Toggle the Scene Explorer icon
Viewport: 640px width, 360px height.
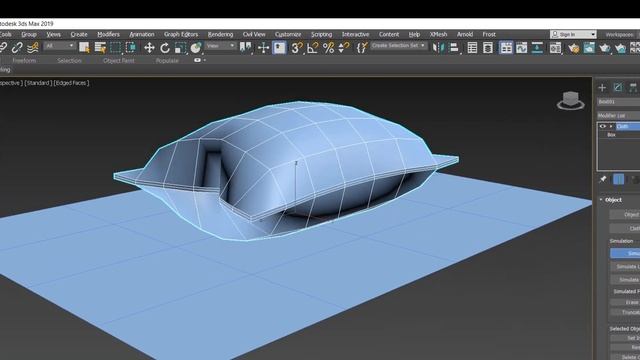472,48
